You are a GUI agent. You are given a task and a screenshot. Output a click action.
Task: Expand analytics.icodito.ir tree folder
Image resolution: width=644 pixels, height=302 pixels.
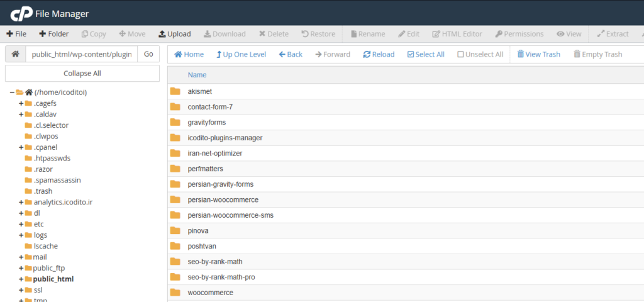tap(21, 202)
